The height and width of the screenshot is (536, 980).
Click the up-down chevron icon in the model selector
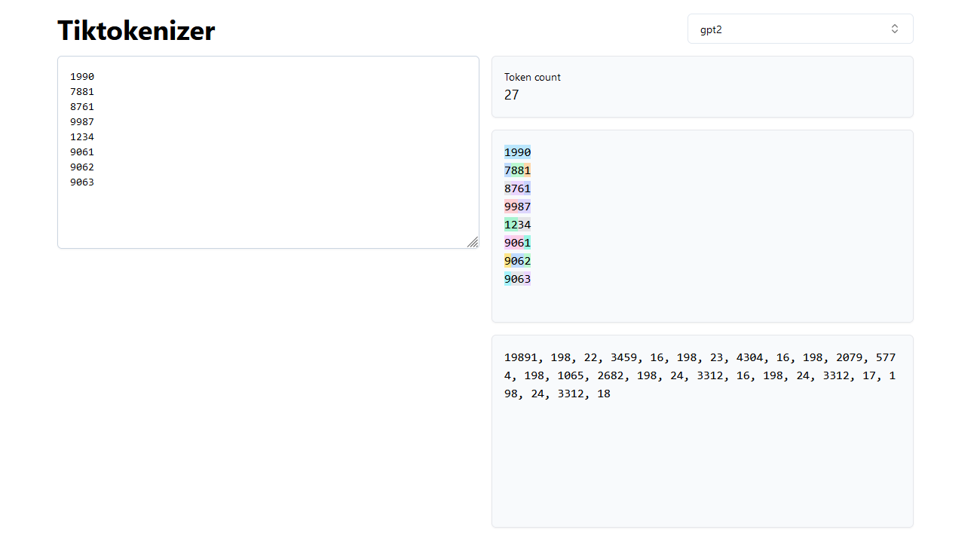tap(895, 29)
